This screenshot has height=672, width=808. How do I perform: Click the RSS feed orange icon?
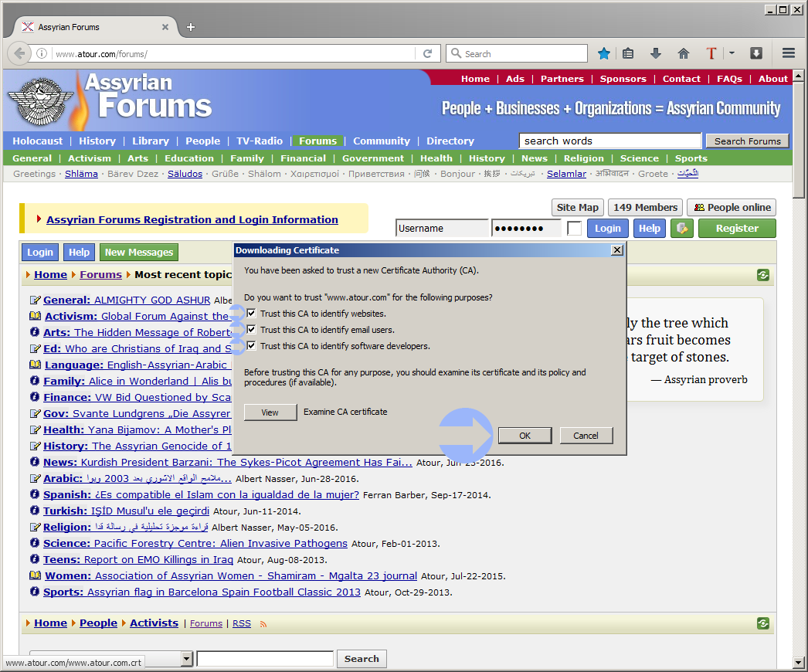coord(263,624)
